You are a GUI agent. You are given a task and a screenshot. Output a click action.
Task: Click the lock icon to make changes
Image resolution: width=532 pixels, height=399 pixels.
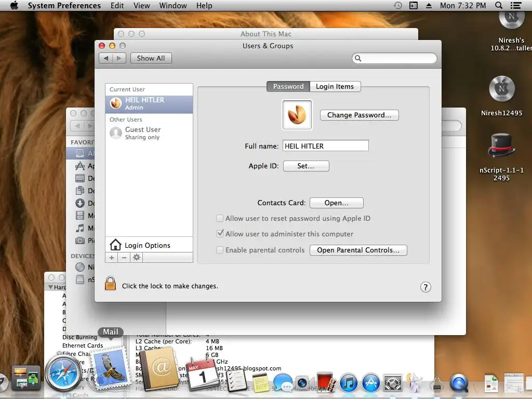(110, 283)
